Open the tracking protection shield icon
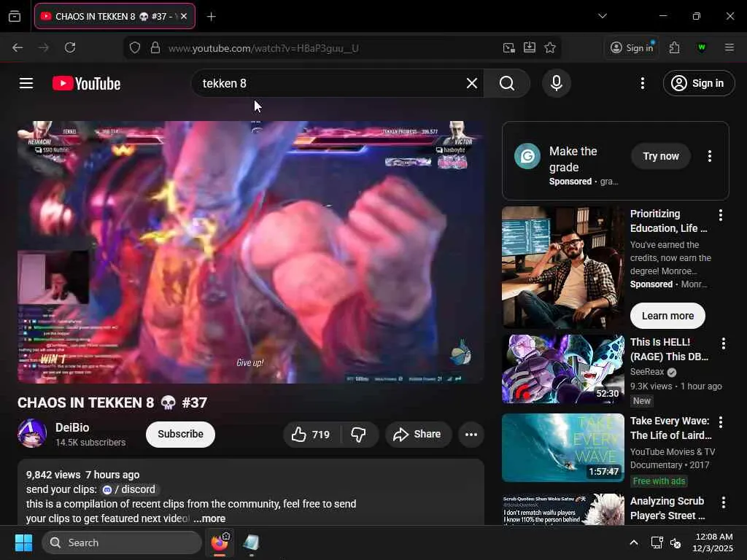747x560 pixels. [x=135, y=48]
